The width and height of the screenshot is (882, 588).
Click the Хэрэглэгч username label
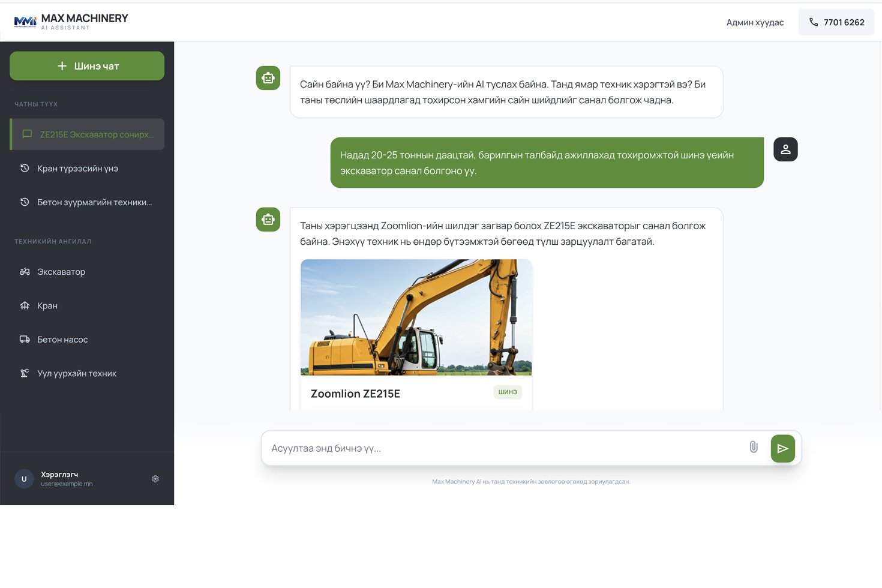click(59, 475)
